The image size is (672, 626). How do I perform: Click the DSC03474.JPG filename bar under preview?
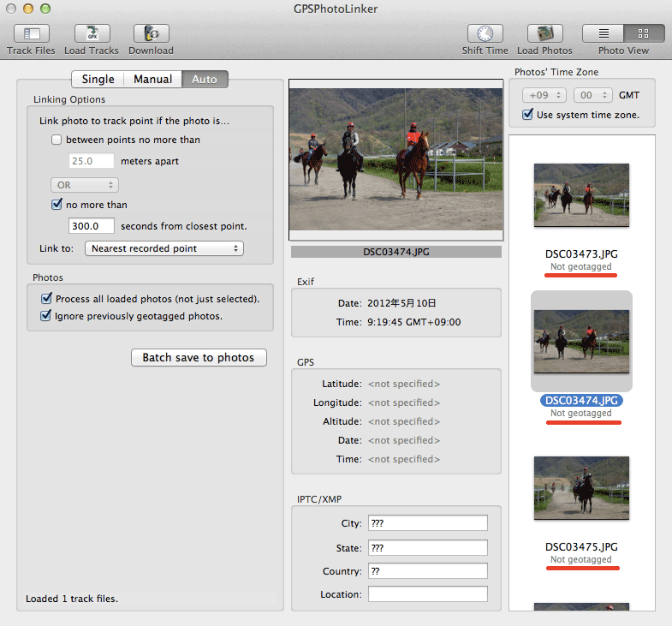[396, 252]
